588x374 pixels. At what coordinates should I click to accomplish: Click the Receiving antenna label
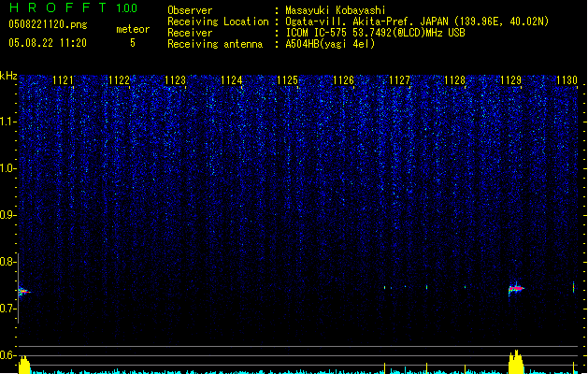point(215,44)
